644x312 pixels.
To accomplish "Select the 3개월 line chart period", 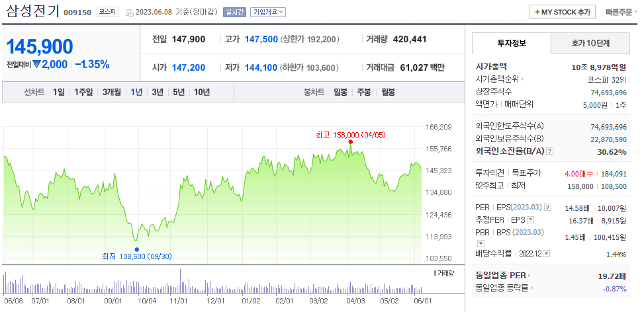I will [112, 93].
